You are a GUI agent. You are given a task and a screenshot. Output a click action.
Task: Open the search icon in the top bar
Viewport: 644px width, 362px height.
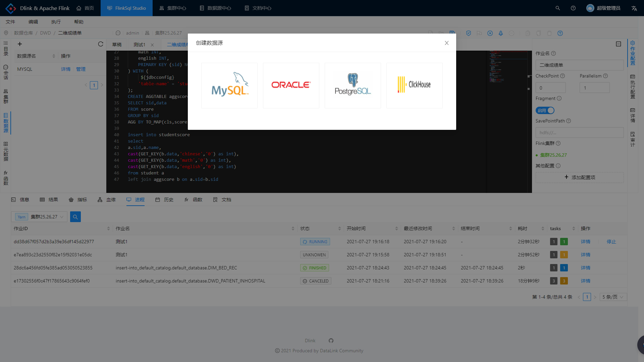[x=558, y=8]
